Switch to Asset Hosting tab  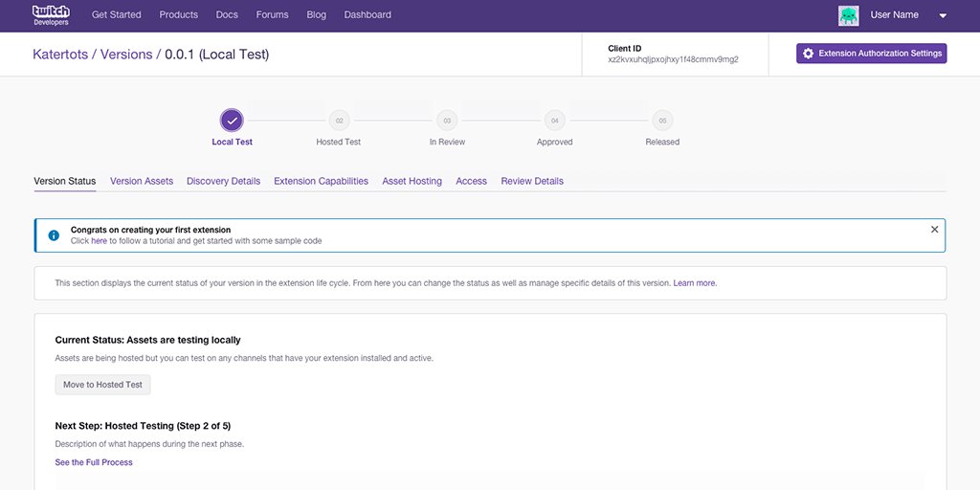tap(412, 181)
